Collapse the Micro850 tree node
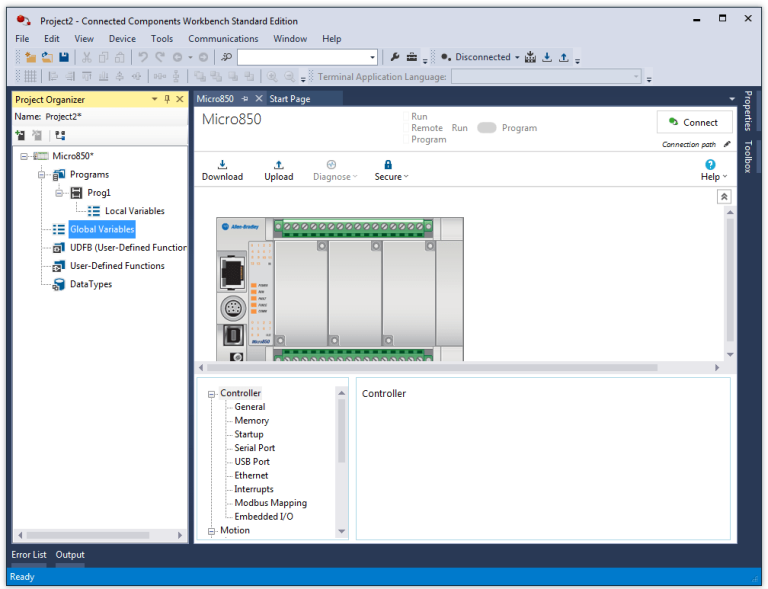Image resolution: width=768 pixels, height=589 pixels. [x=24, y=156]
